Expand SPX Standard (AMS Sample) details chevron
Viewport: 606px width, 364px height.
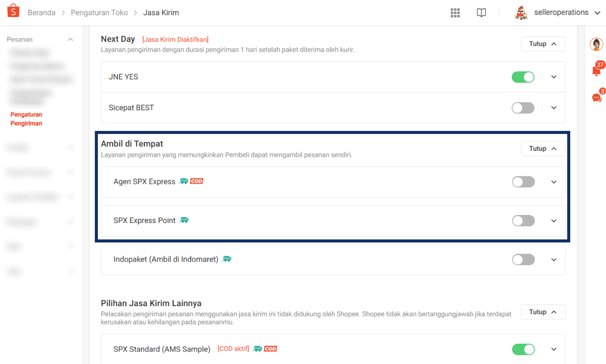click(554, 349)
